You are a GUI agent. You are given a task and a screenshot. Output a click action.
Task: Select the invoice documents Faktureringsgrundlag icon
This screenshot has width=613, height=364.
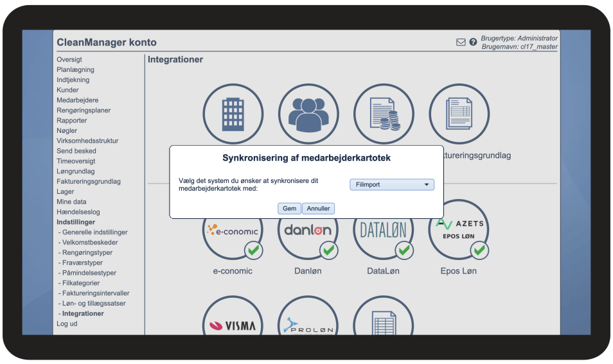(459, 114)
